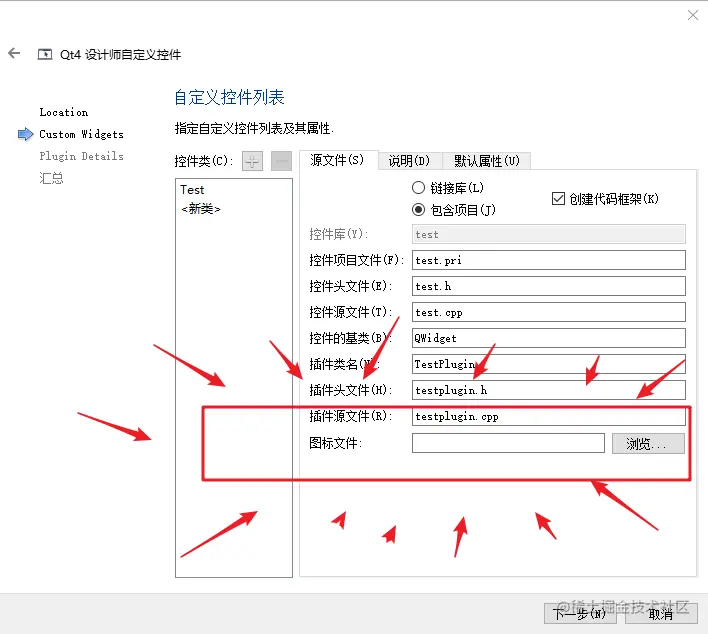Click the 浏览... browse button
This screenshot has height=634, width=708.
coord(648,443)
